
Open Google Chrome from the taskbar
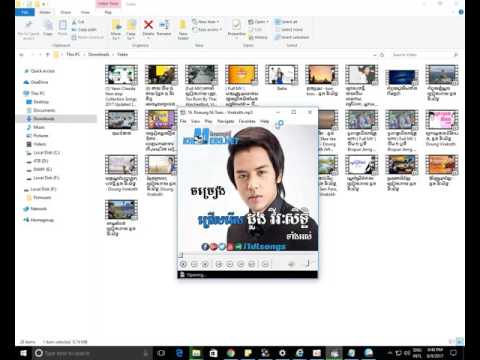pyautogui.click(x=231, y=353)
